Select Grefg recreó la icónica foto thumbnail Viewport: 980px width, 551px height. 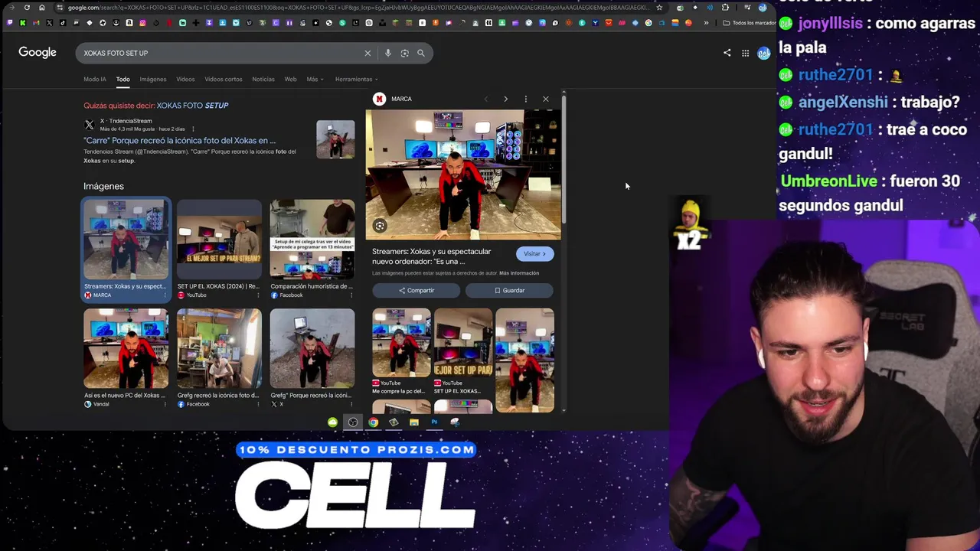[219, 349]
